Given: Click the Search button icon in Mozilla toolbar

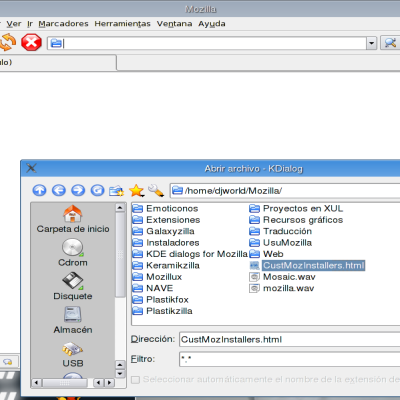Looking at the screenshot, I should [x=390, y=43].
